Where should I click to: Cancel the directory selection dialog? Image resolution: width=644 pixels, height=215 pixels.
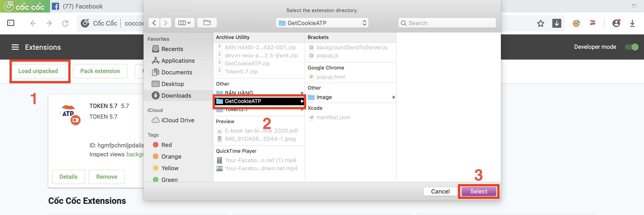tap(440, 191)
